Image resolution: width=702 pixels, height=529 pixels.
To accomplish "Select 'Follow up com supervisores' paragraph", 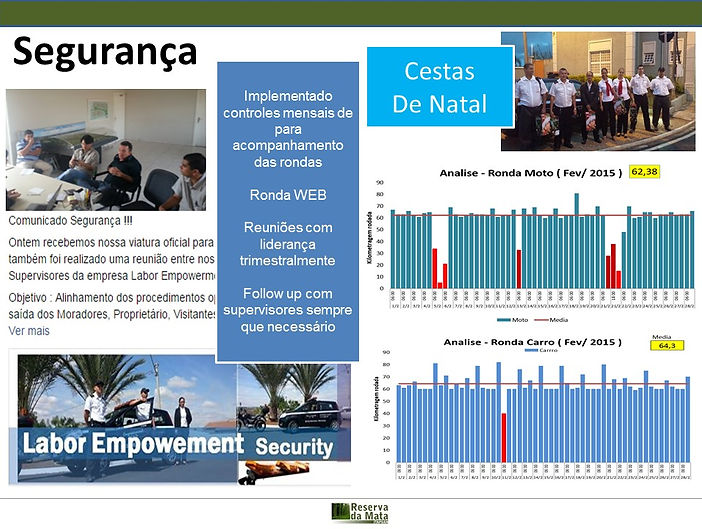I will 288,310.
